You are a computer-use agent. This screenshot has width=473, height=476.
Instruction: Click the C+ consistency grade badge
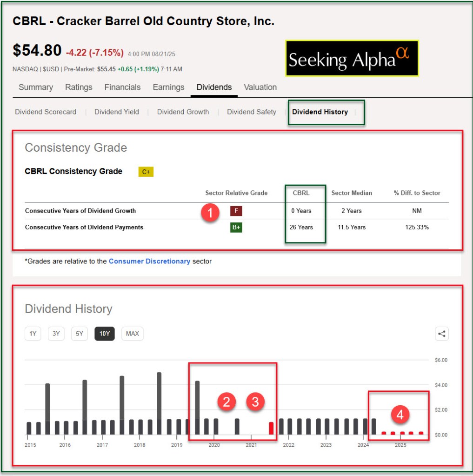[146, 172]
